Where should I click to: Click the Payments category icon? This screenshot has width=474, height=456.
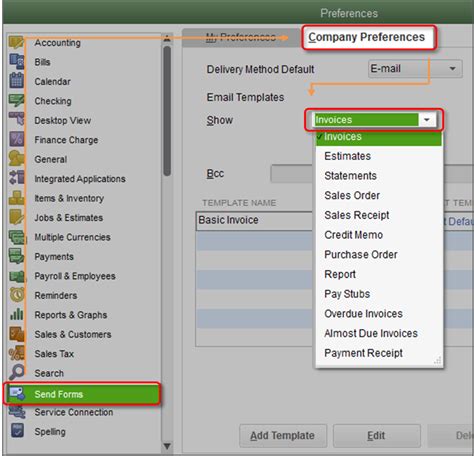[x=16, y=256]
